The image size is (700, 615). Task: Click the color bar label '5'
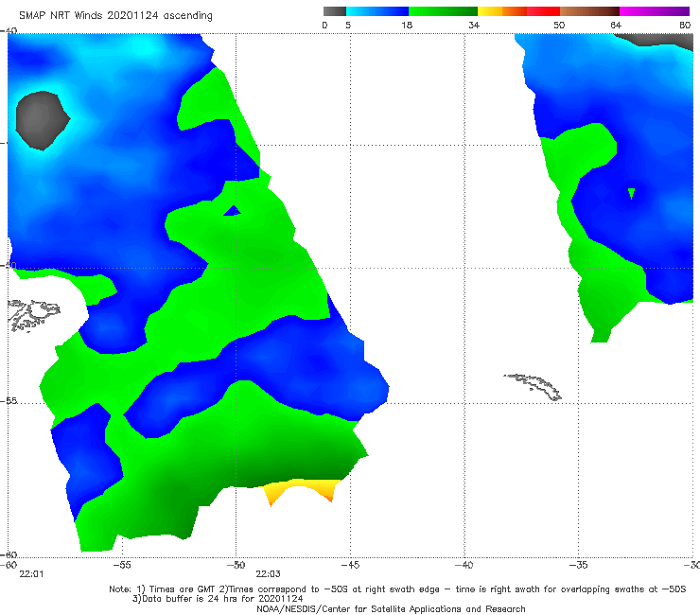(348, 25)
